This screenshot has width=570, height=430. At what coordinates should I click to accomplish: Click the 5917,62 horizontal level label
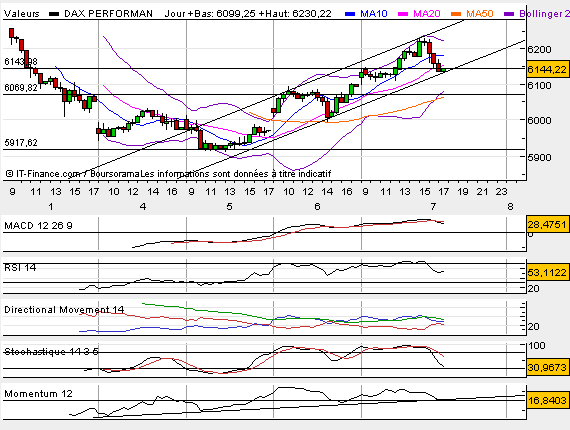click(x=21, y=142)
